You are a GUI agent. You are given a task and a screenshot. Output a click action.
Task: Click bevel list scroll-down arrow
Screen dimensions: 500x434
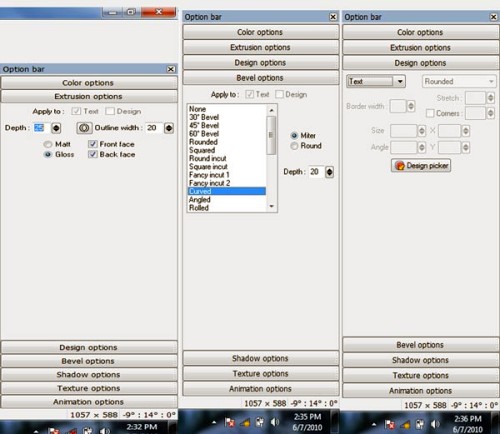tap(272, 207)
